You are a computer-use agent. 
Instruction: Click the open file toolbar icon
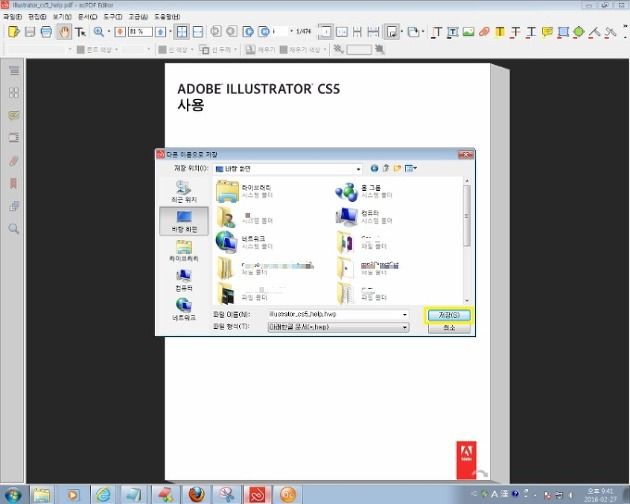point(14,32)
